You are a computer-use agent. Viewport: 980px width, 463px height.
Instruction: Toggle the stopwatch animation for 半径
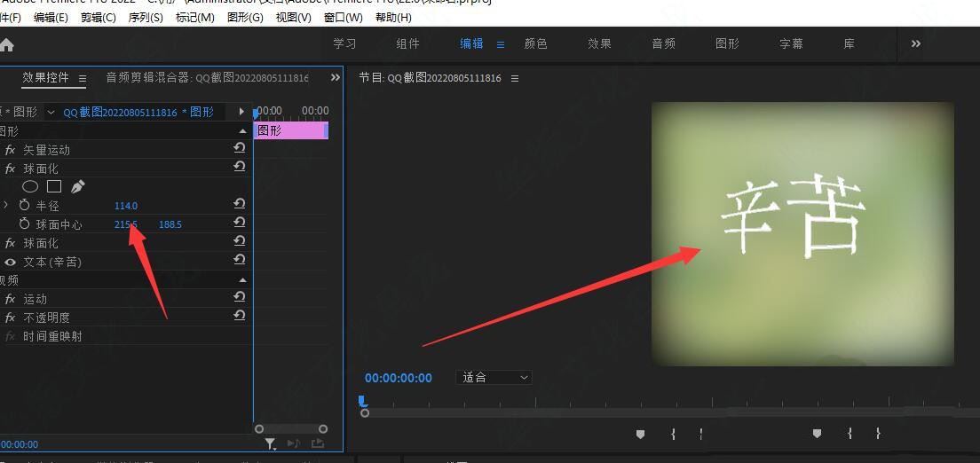[x=25, y=205]
